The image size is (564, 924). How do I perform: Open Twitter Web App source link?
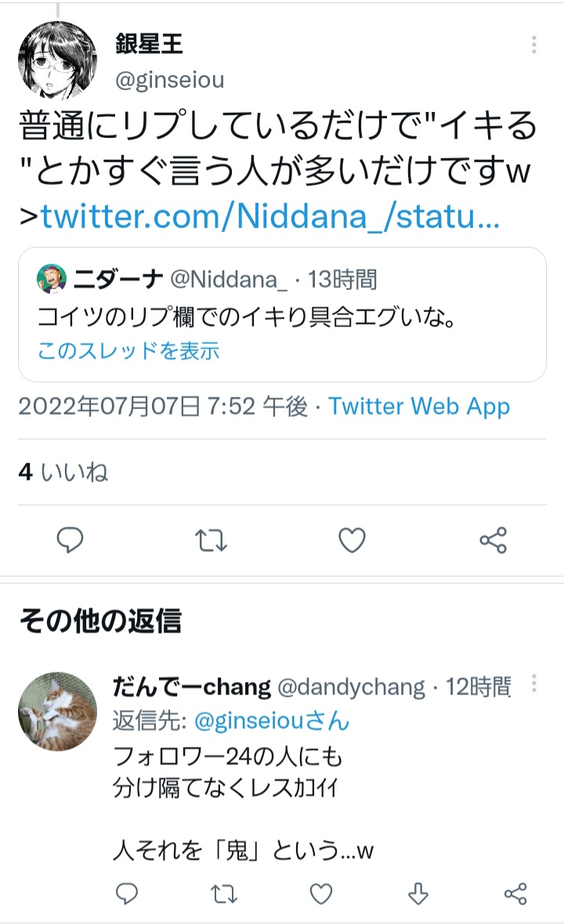click(419, 407)
